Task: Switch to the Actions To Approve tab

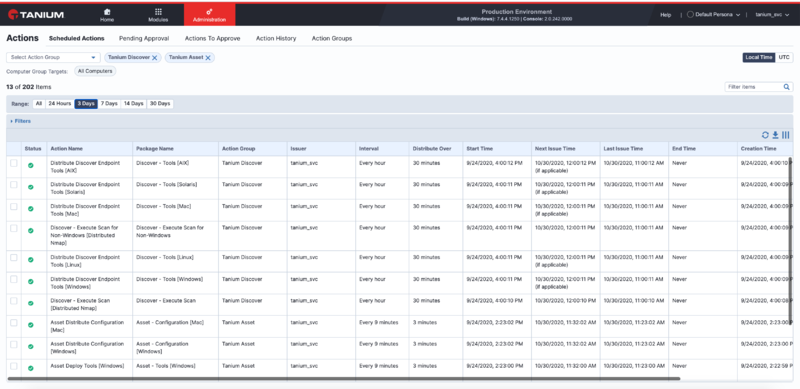Action: (212, 38)
